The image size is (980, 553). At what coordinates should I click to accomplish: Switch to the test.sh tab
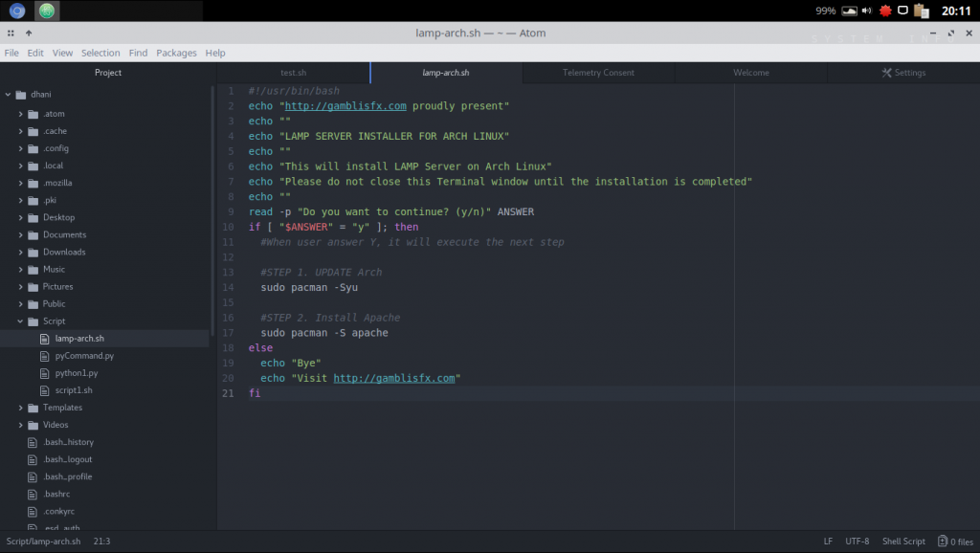tap(293, 73)
